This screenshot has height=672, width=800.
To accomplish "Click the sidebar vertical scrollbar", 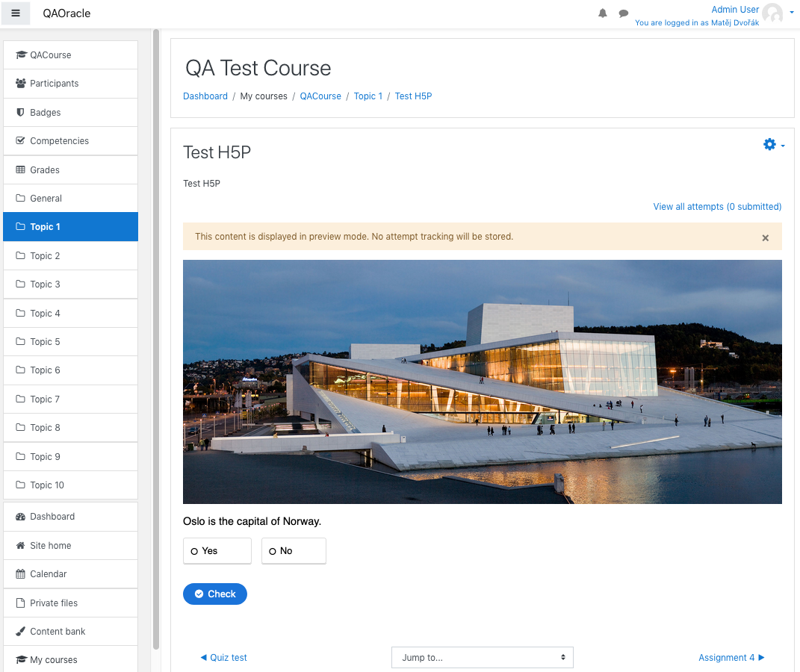I will click(x=156, y=339).
